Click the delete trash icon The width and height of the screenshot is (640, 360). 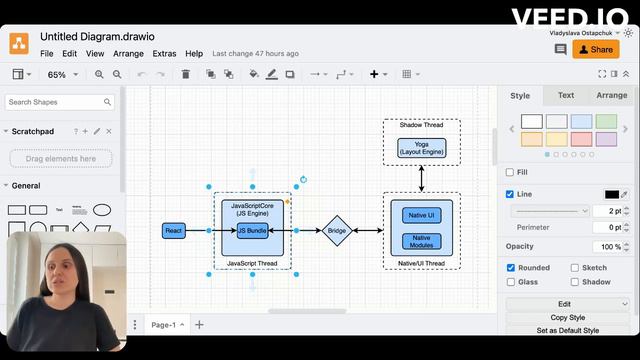186,74
